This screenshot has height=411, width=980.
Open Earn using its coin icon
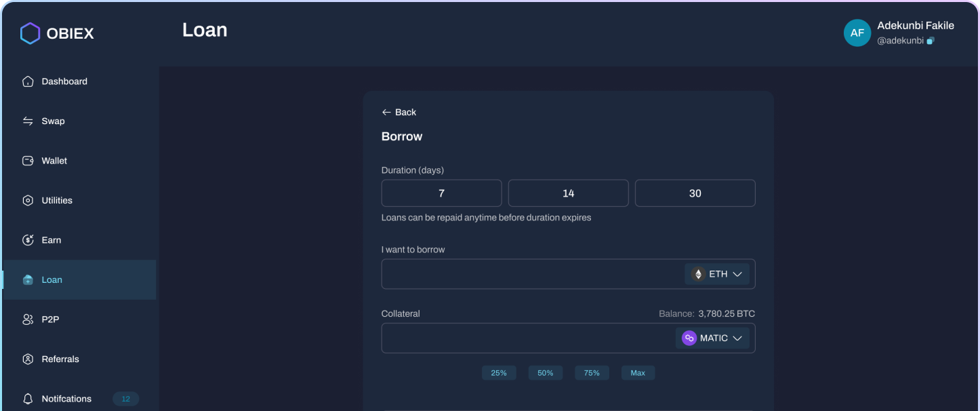click(28, 240)
